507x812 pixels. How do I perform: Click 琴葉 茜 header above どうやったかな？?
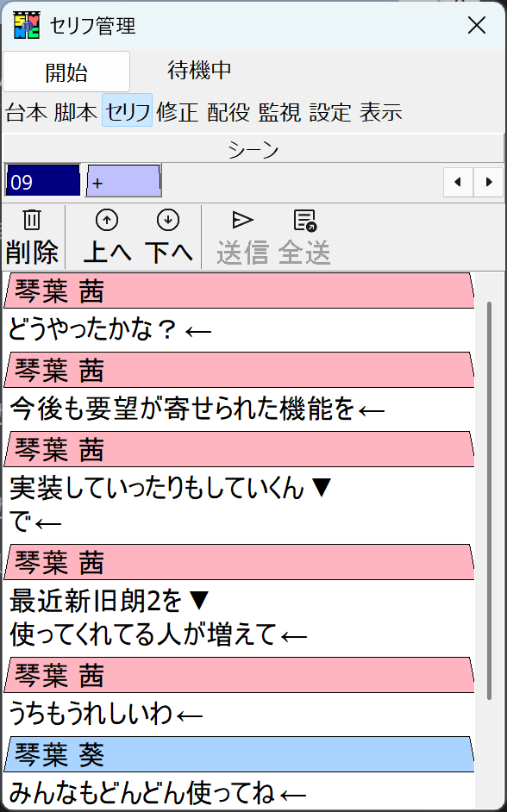tap(239, 291)
